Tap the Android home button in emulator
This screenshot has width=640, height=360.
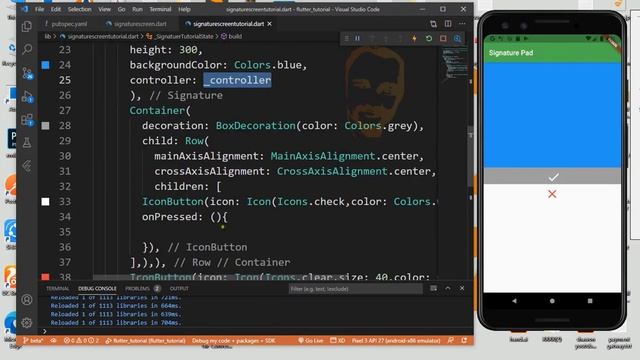pyautogui.click(x=552, y=301)
